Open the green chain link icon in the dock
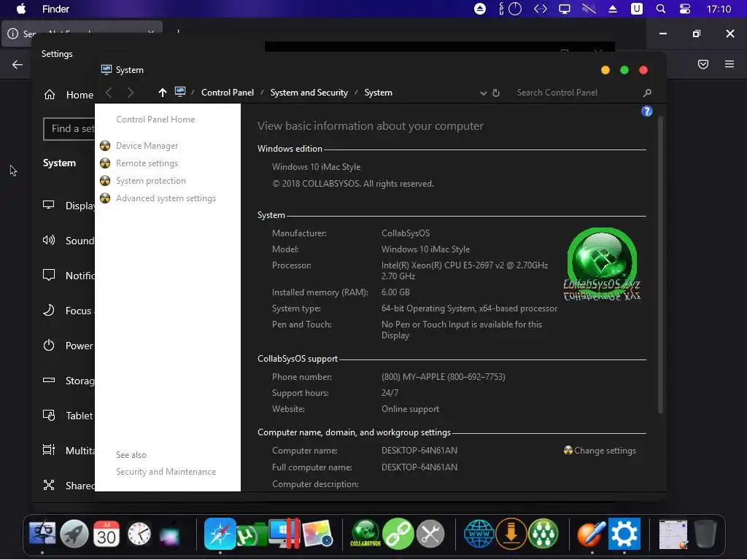Image resolution: width=747 pixels, height=560 pixels. [398, 534]
